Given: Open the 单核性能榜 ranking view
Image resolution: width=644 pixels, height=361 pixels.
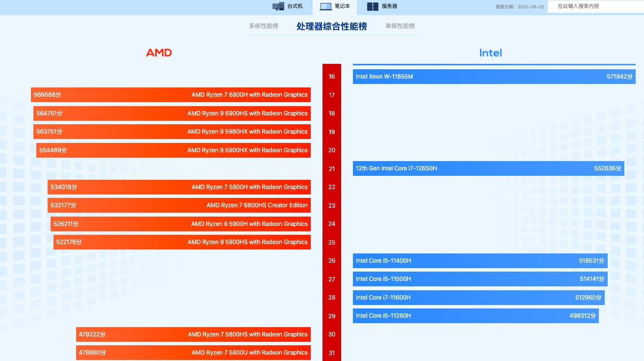Looking at the screenshot, I should [x=400, y=26].
